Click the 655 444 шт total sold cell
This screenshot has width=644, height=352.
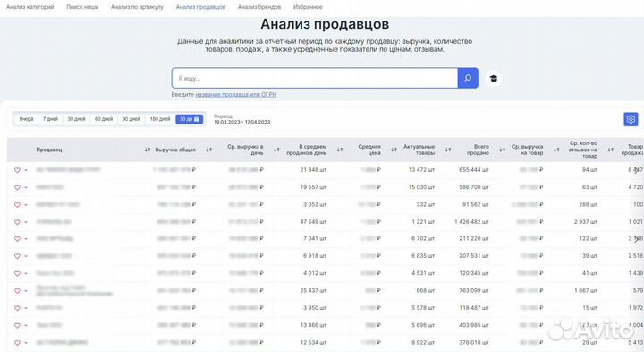click(x=473, y=170)
